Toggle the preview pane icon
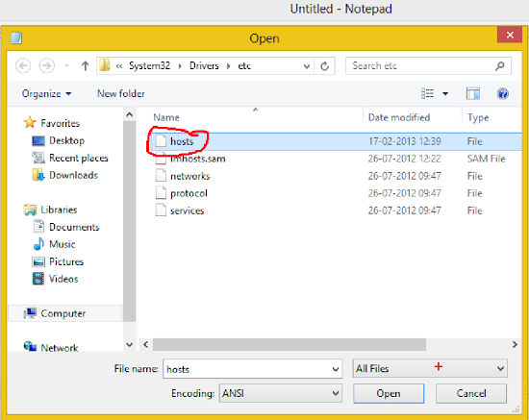Image resolution: width=529 pixels, height=420 pixels. pyautogui.click(x=473, y=94)
